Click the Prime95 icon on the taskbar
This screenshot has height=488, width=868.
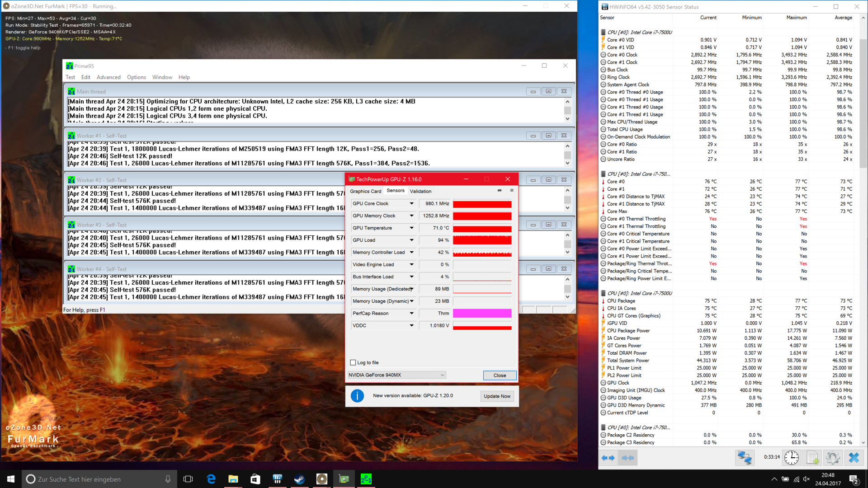(366, 479)
